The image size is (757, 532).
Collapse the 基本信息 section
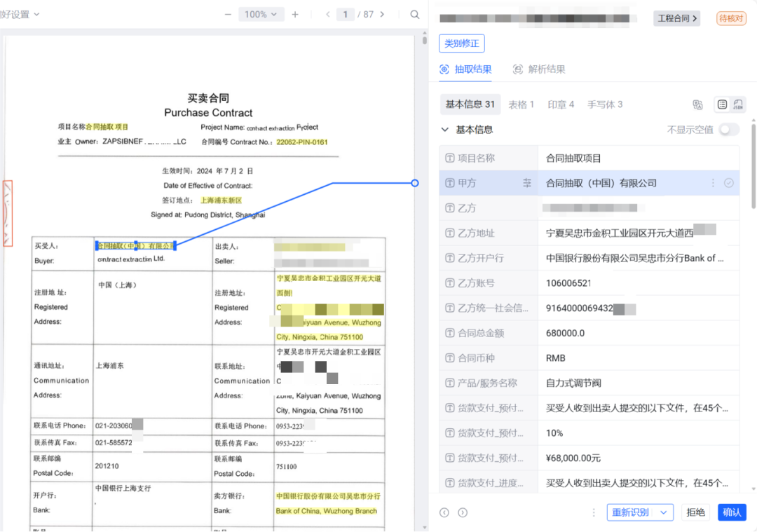tap(444, 130)
